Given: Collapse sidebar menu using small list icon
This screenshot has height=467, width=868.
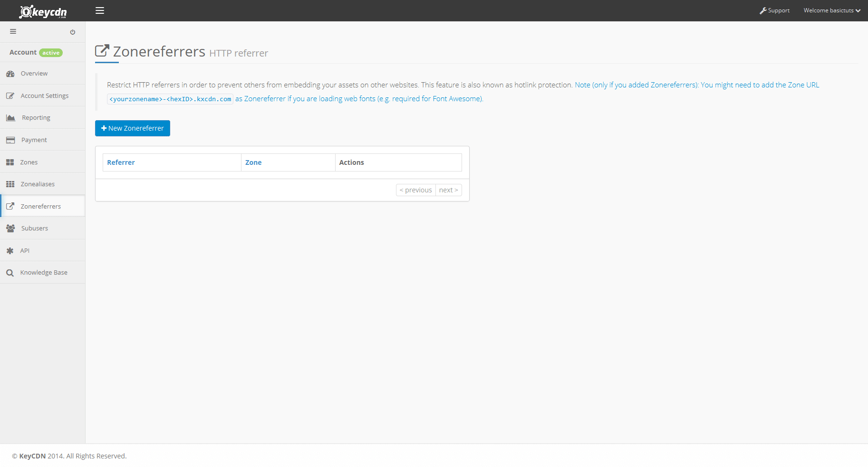Looking at the screenshot, I should click(x=13, y=31).
